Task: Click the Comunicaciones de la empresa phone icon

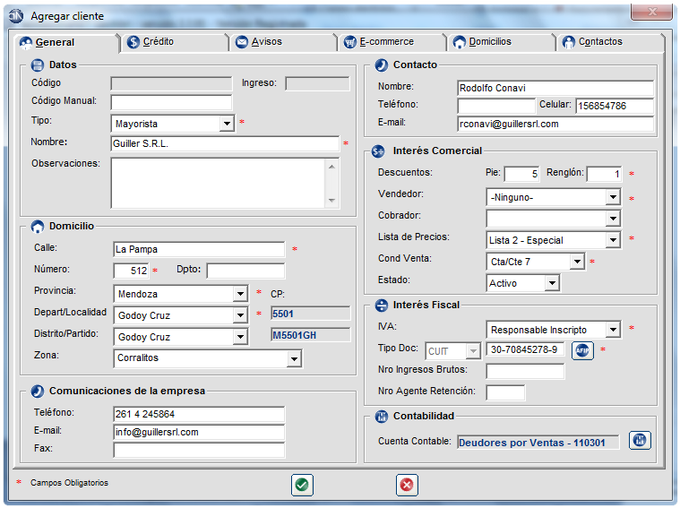Action: (37, 391)
